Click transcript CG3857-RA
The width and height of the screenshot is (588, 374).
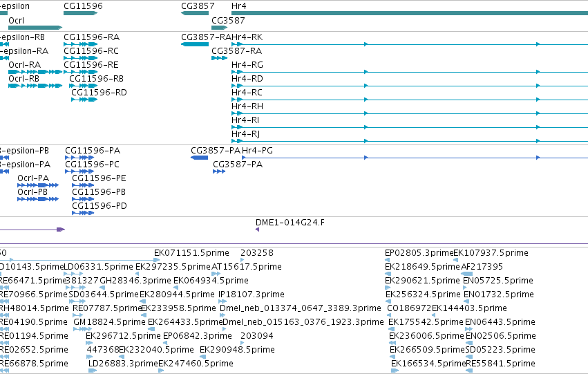click(x=195, y=44)
